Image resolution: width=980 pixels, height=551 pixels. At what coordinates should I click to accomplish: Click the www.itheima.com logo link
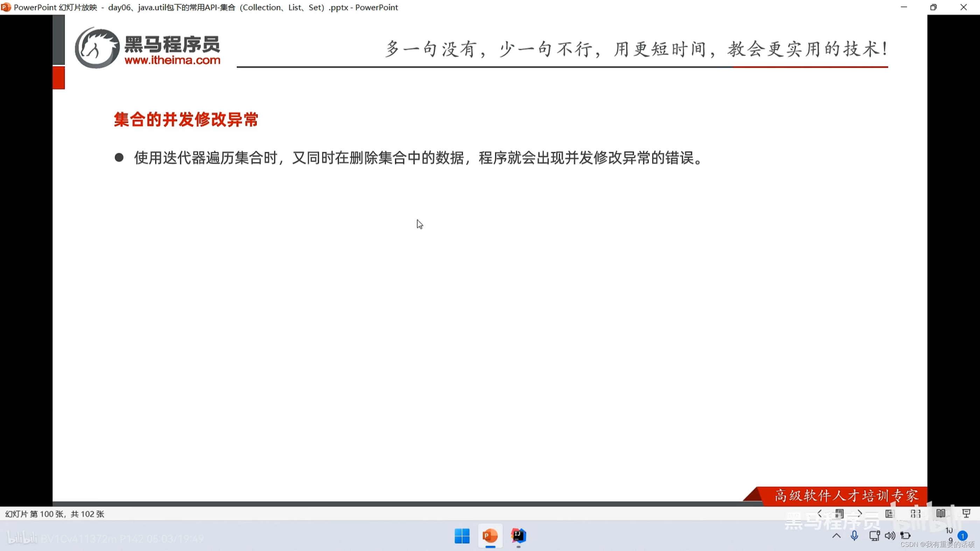(172, 60)
